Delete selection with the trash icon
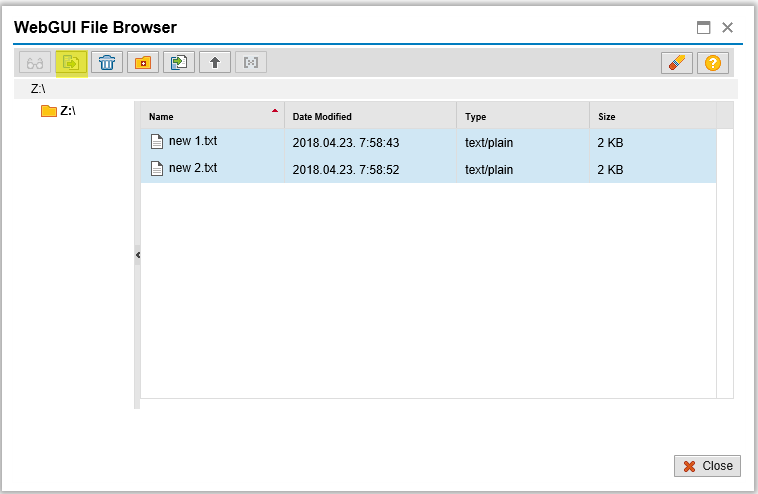 pyautogui.click(x=107, y=63)
